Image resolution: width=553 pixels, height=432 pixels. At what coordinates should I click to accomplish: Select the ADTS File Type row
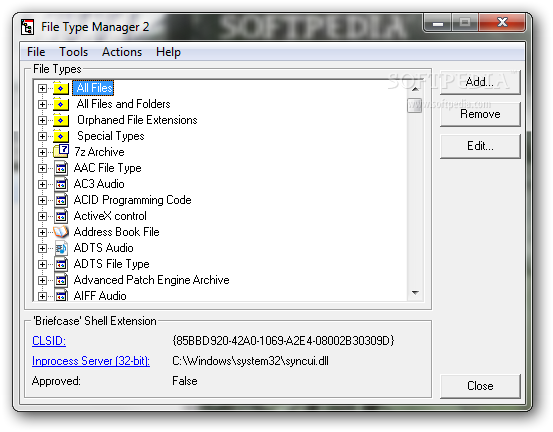[x=111, y=264]
